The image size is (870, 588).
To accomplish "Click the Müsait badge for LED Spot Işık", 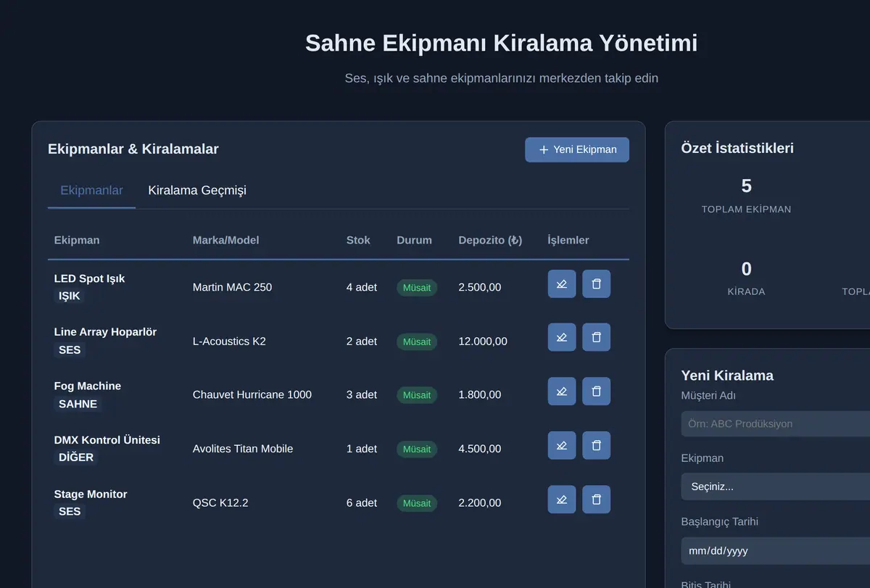I will tap(417, 288).
